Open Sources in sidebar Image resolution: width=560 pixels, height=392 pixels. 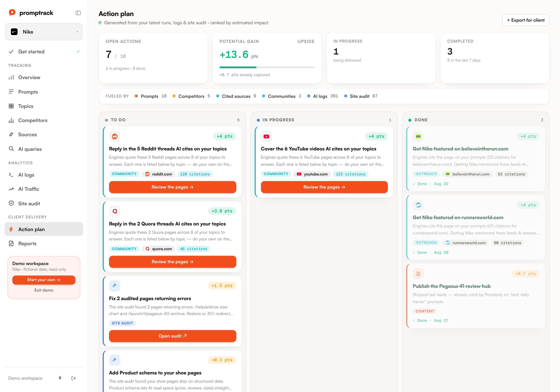(x=44, y=135)
